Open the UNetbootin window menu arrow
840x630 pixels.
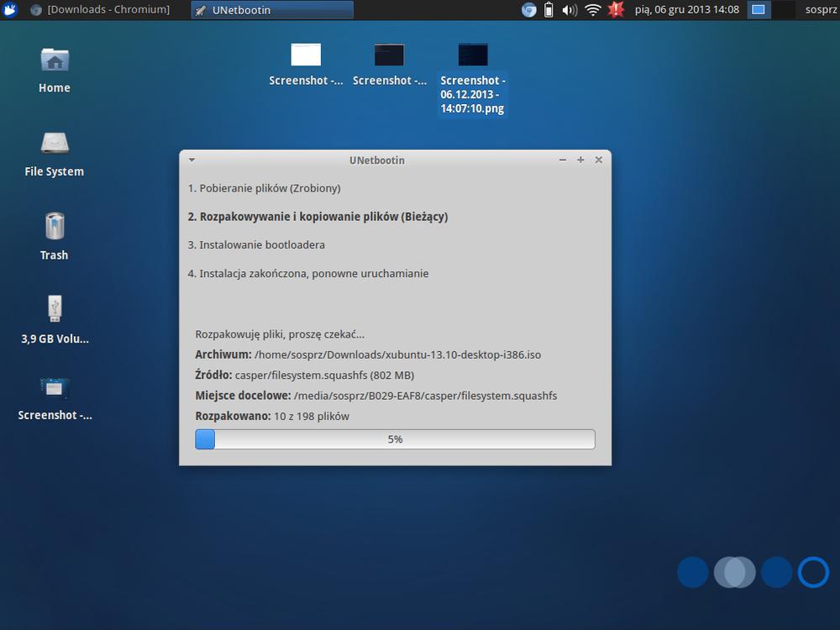[192, 160]
